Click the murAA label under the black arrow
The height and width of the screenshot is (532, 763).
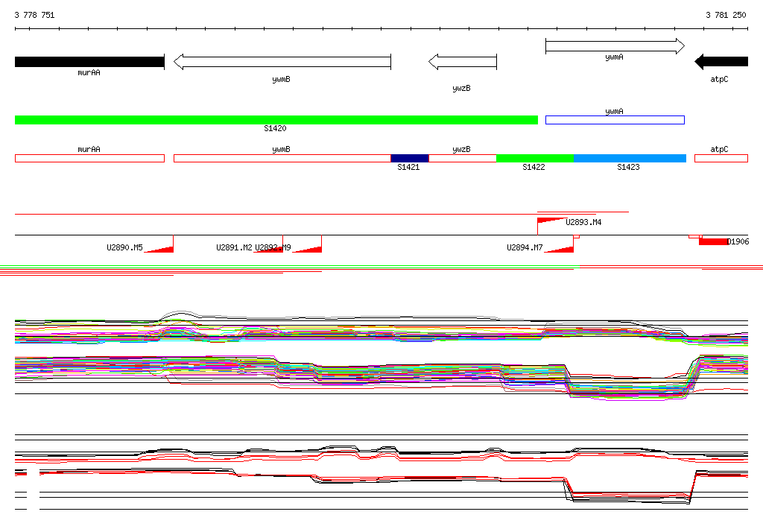tap(89, 72)
